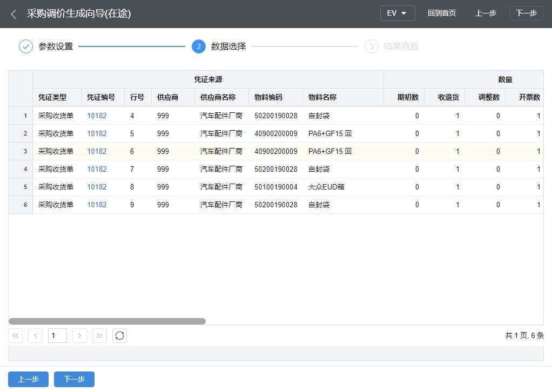Image resolution: width=552 pixels, height=392 pixels.
Task: Open voucher 10182 link in row 5
Action: click(x=97, y=187)
